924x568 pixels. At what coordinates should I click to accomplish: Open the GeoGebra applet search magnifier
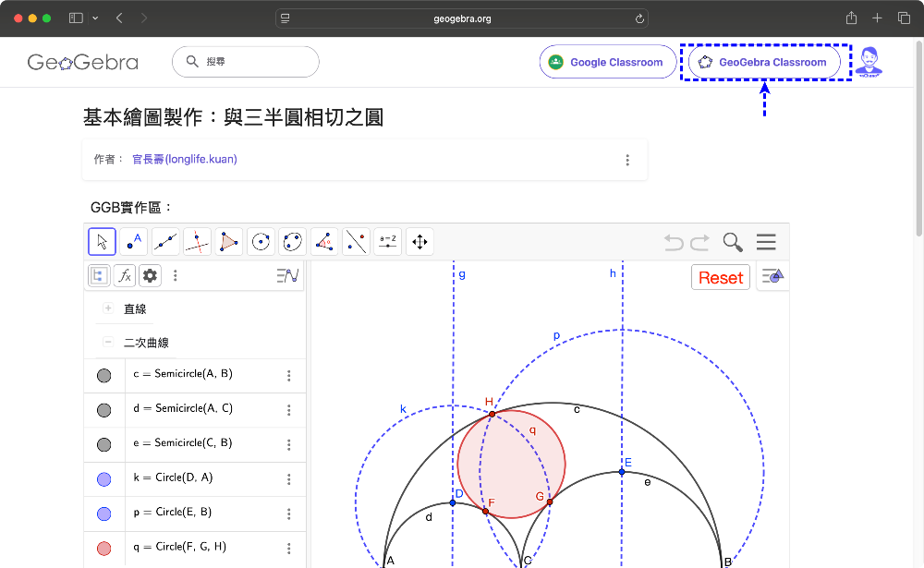(x=733, y=242)
